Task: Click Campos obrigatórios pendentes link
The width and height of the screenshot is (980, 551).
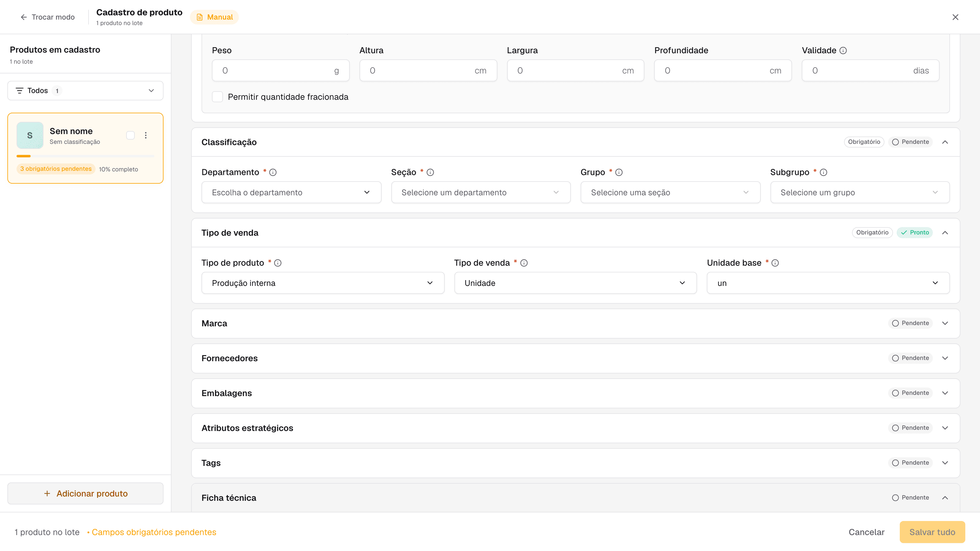Action: pos(154,532)
